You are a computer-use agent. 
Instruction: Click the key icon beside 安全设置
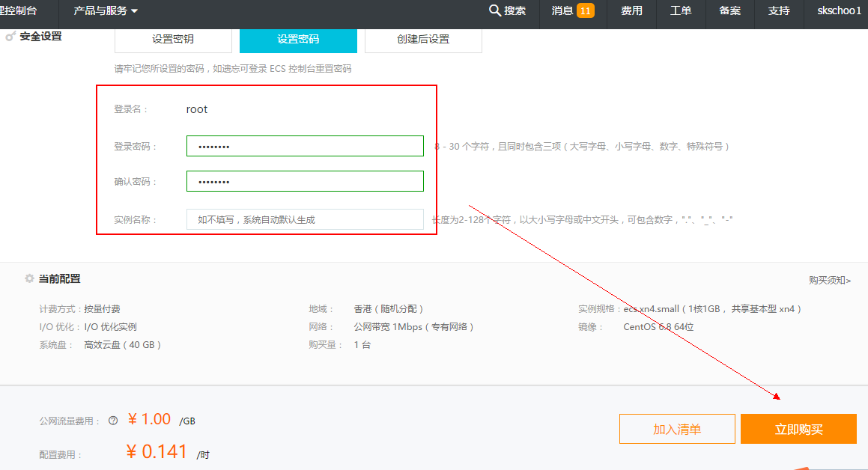click(10, 36)
